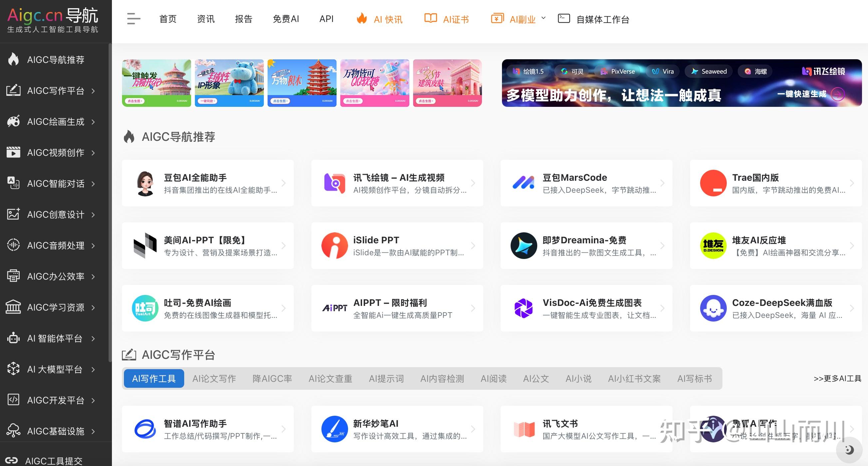Open the 一键触发万物开花 banner thumbnail
This screenshot has width=868, height=466.
[x=156, y=83]
